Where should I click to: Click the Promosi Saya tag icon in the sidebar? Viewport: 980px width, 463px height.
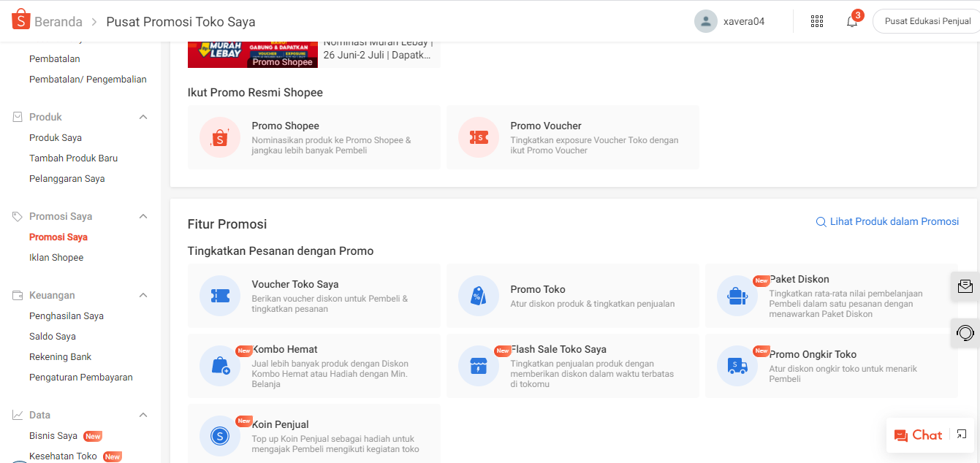pos(18,216)
